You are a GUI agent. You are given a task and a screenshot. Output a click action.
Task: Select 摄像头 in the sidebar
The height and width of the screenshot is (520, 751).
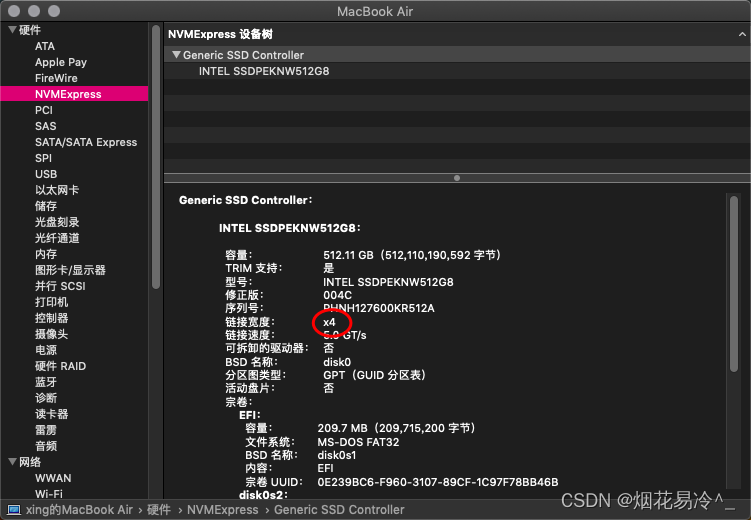pyautogui.click(x=51, y=334)
